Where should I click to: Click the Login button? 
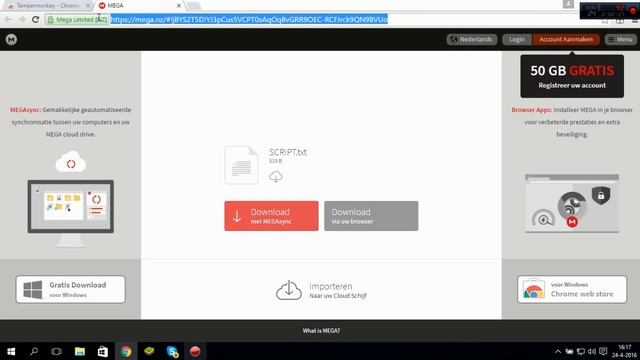click(x=517, y=40)
